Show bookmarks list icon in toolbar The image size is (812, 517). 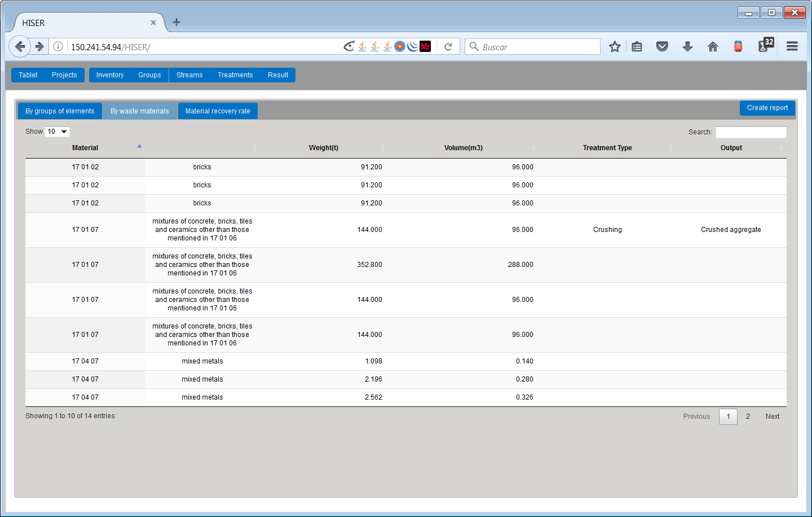point(637,47)
